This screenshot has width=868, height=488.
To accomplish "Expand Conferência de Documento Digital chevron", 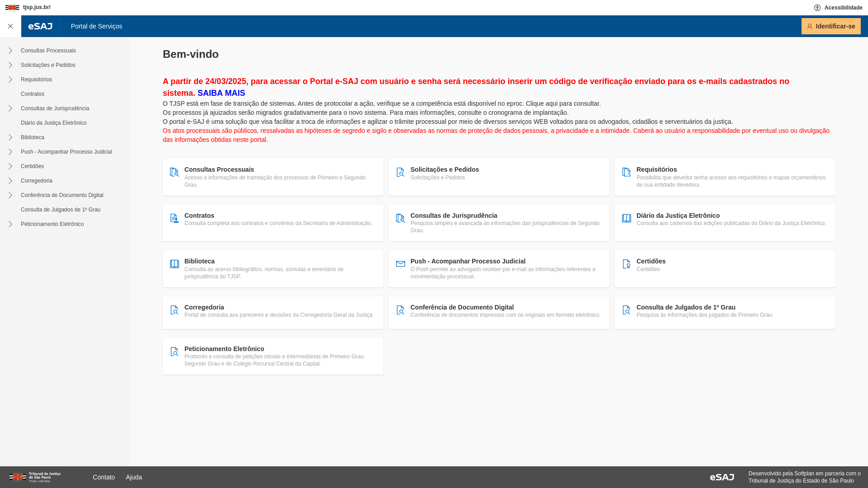I will click(10, 195).
